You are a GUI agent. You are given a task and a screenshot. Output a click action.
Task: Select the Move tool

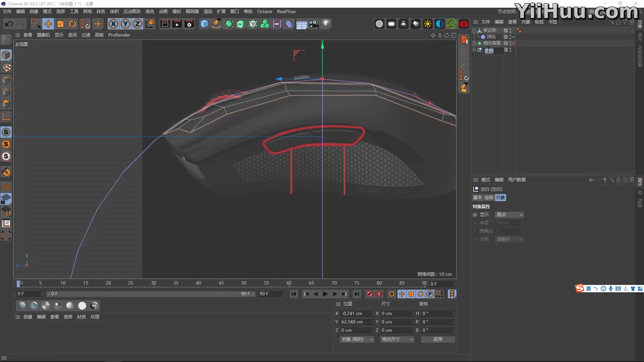click(x=48, y=24)
